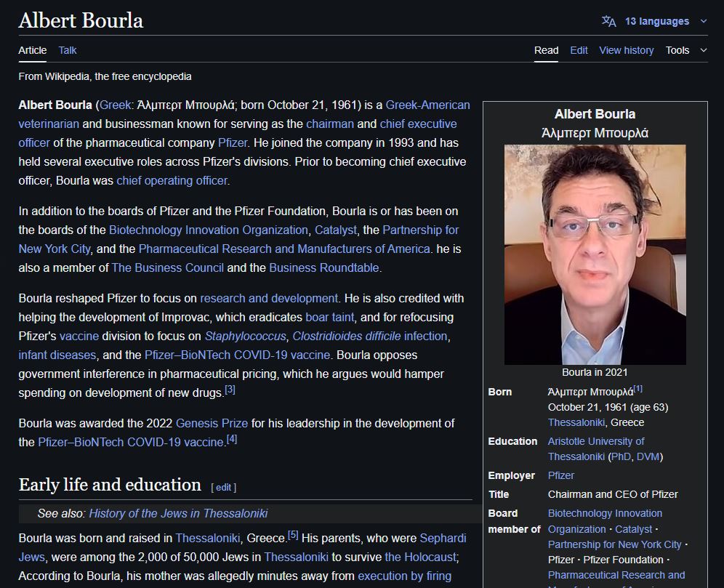Follow the Catalyst link in article text

[x=336, y=230]
